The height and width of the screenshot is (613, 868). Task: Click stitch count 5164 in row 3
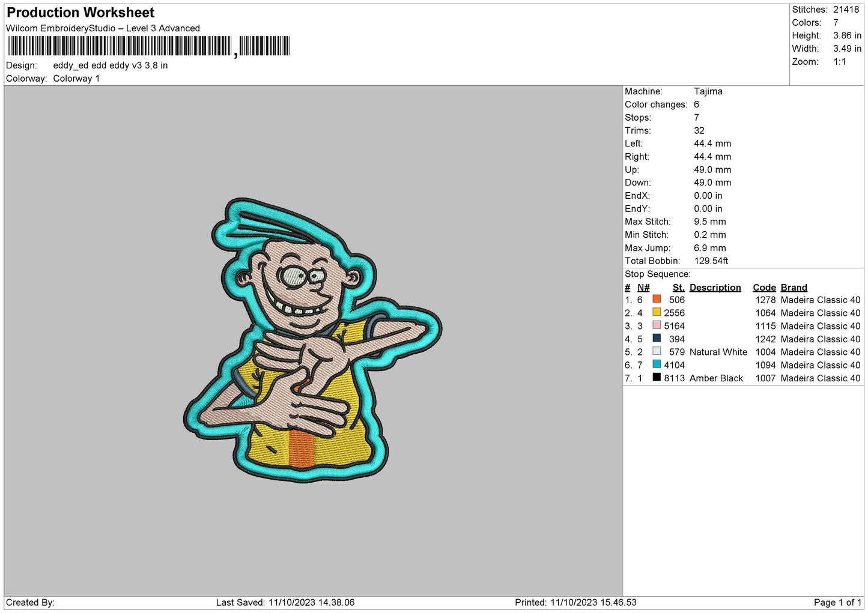tap(675, 327)
